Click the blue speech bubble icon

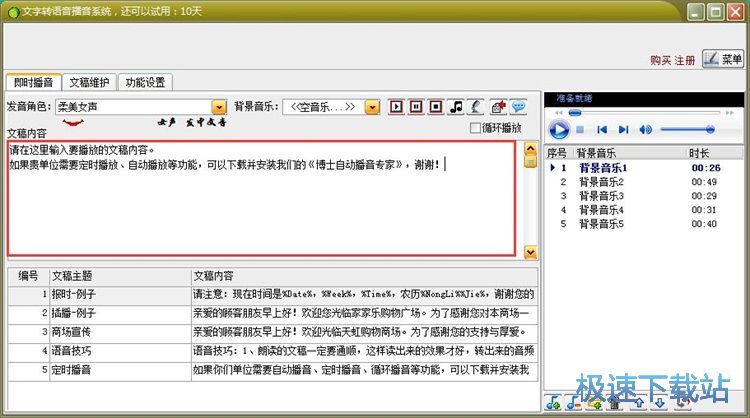pos(518,107)
